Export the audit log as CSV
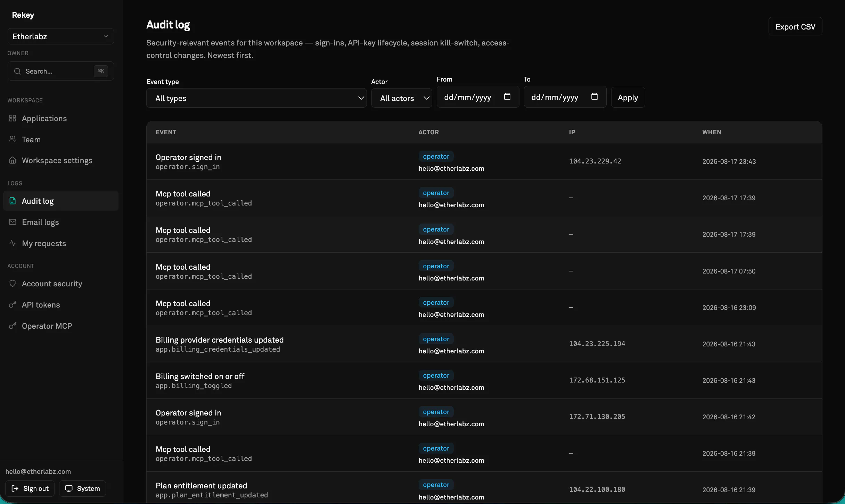Image resolution: width=845 pixels, height=504 pixels. (795, 27)
